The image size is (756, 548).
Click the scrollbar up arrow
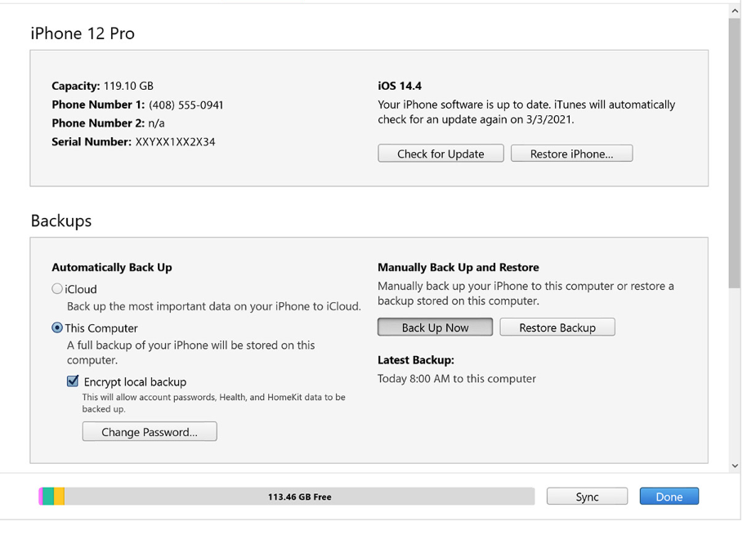734,11
